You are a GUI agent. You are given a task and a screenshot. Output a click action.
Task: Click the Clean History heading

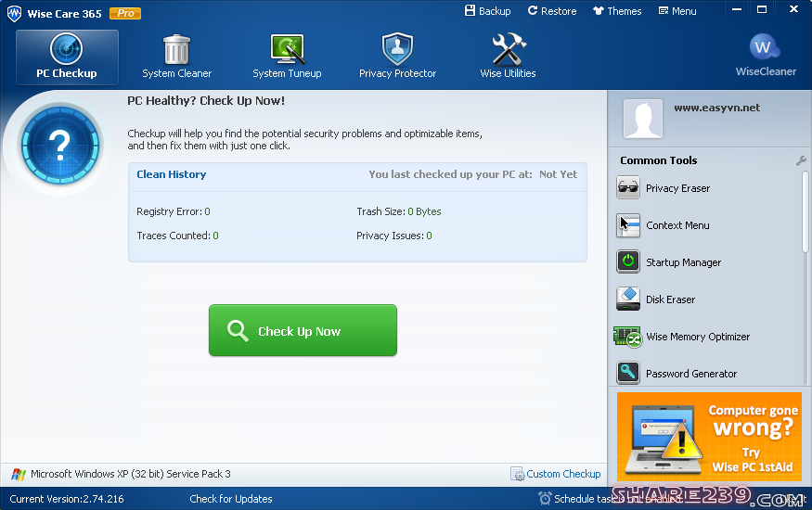click(x=172, y=174)
